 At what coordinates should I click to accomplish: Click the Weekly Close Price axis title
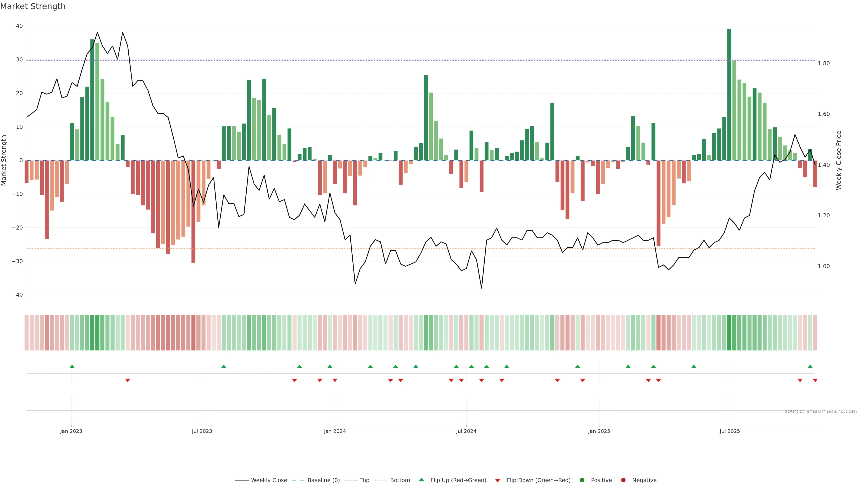(x=839, y=160)
